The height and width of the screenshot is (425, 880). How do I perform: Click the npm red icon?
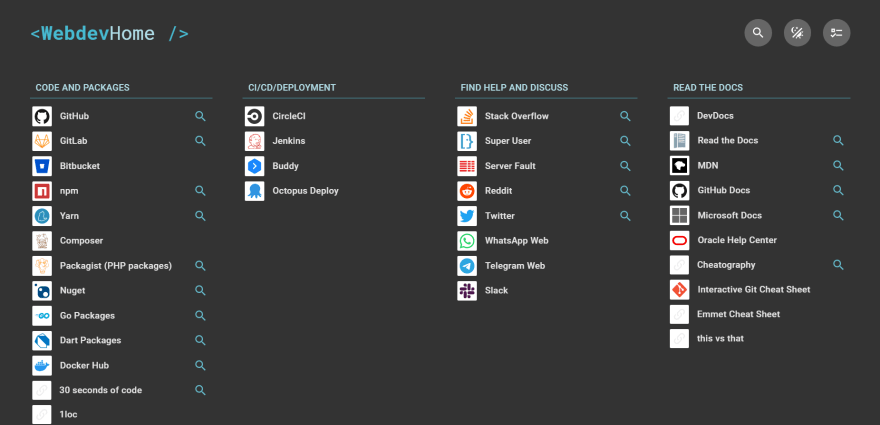click(42, 191)
